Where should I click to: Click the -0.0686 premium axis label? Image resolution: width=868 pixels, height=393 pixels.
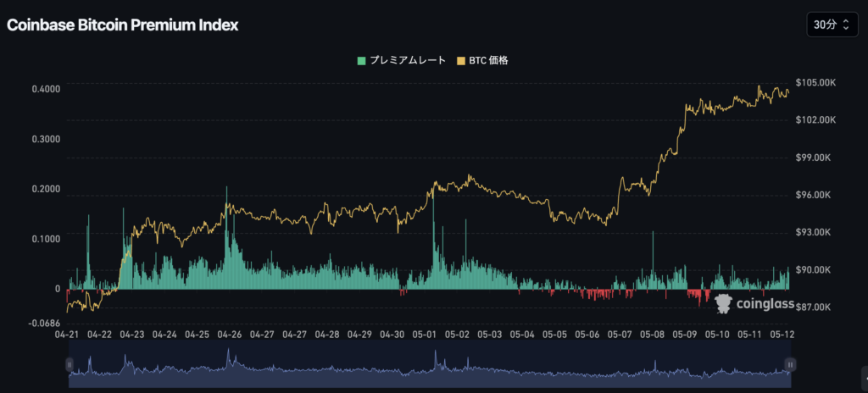pos(45,323)
